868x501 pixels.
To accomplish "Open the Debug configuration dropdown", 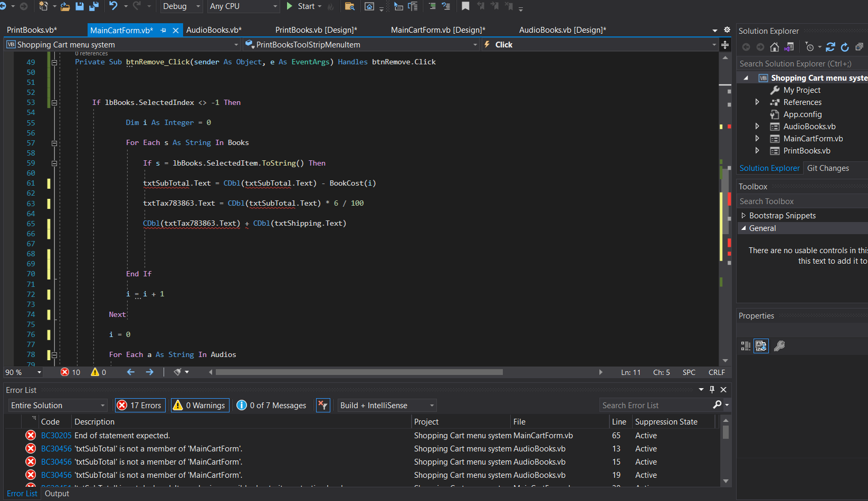I will (181, 6).
